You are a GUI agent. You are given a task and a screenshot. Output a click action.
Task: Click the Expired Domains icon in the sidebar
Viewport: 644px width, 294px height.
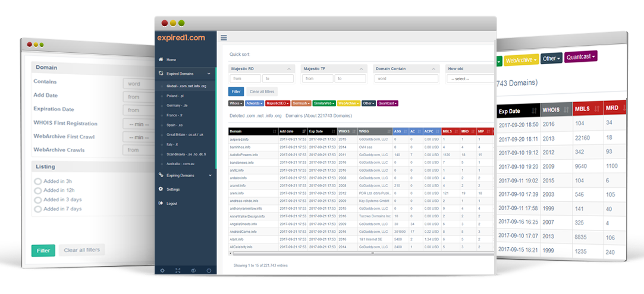point(161,74)
